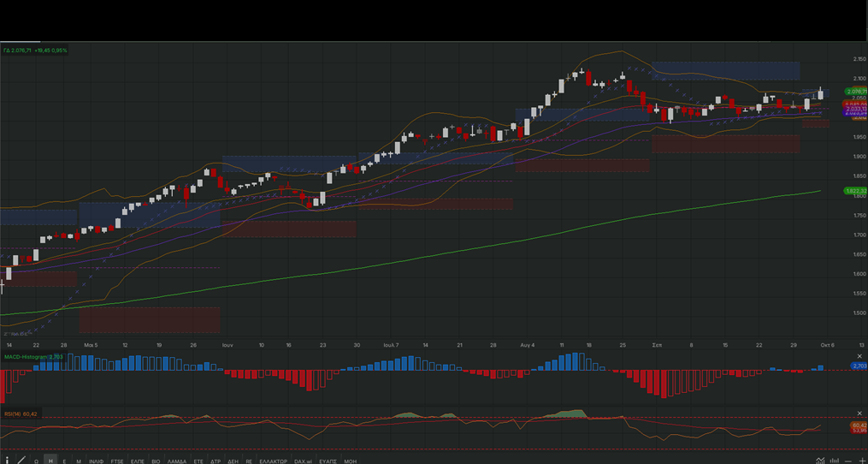This screenshot has height=464, width=868.
Task: Load the ΔΤΡ symbol chart
Action: (x=216, y=461)
